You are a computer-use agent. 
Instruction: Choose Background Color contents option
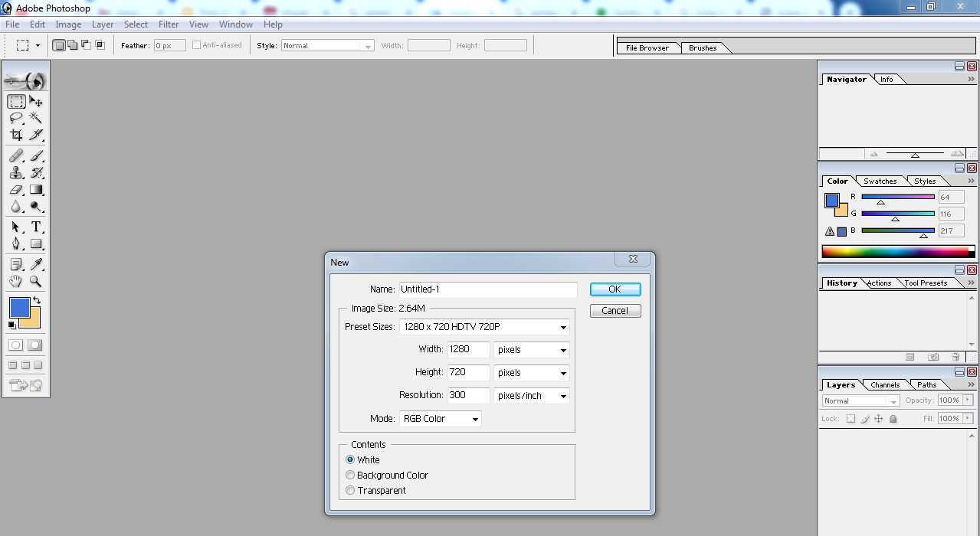350,476
